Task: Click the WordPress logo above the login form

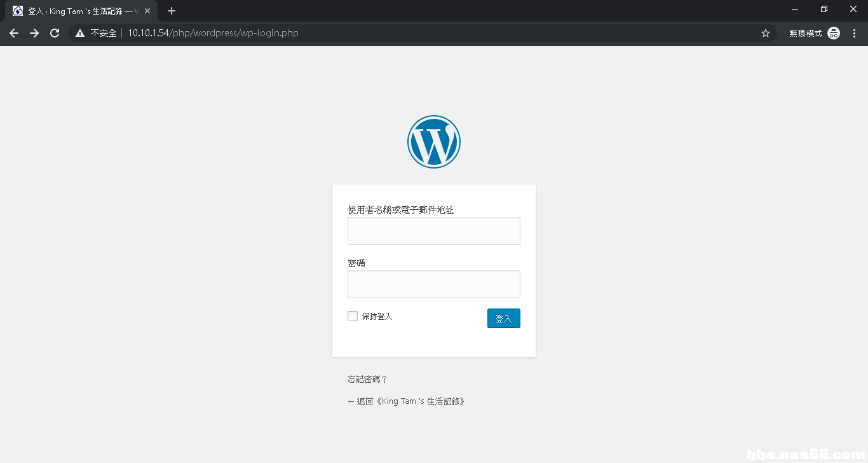Action: 433,142
